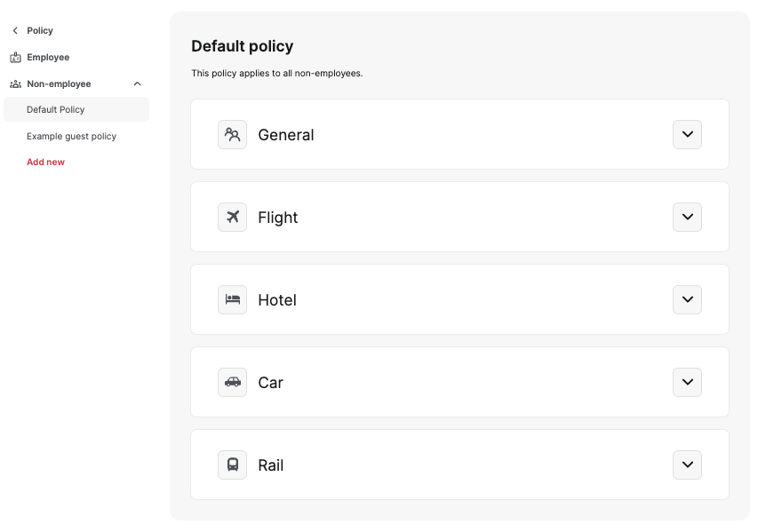Expand the Hotel policy section
758x532 pixels.
coord(687,300)
